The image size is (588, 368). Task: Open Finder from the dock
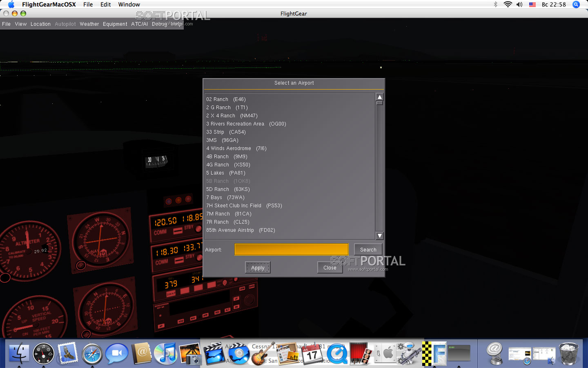[19, 353]
